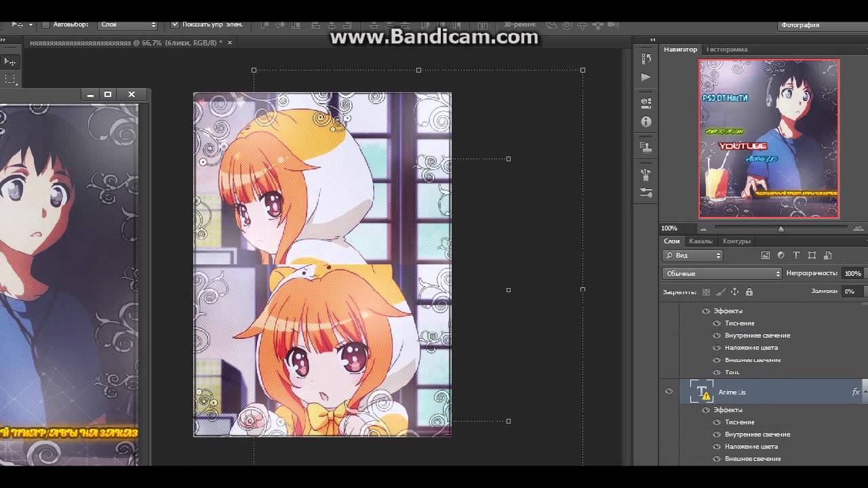The image size is (868, 488).
Task: Open the Вид layer filter dropdown
Action: tap(692, 256)
